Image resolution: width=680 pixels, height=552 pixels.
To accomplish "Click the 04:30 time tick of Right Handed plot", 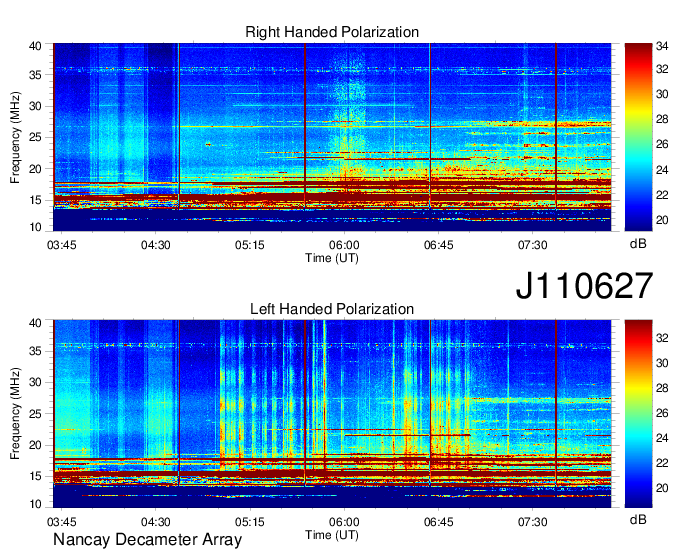I will 155,245.
